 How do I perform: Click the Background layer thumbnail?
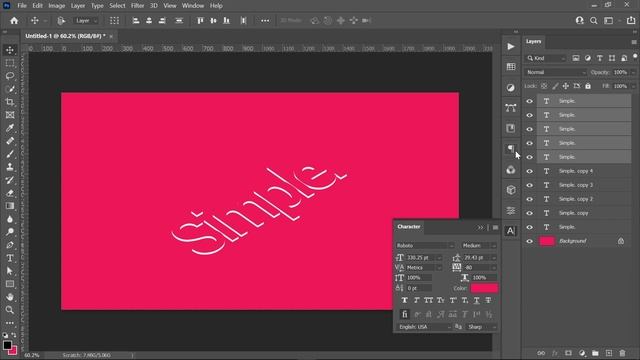point(547,241)
